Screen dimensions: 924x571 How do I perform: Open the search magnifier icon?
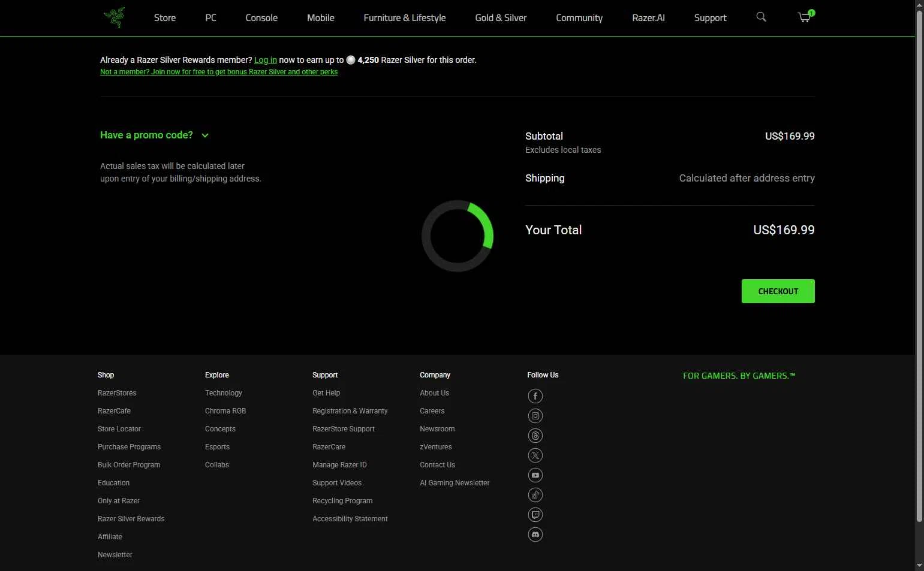click(761, 17)
